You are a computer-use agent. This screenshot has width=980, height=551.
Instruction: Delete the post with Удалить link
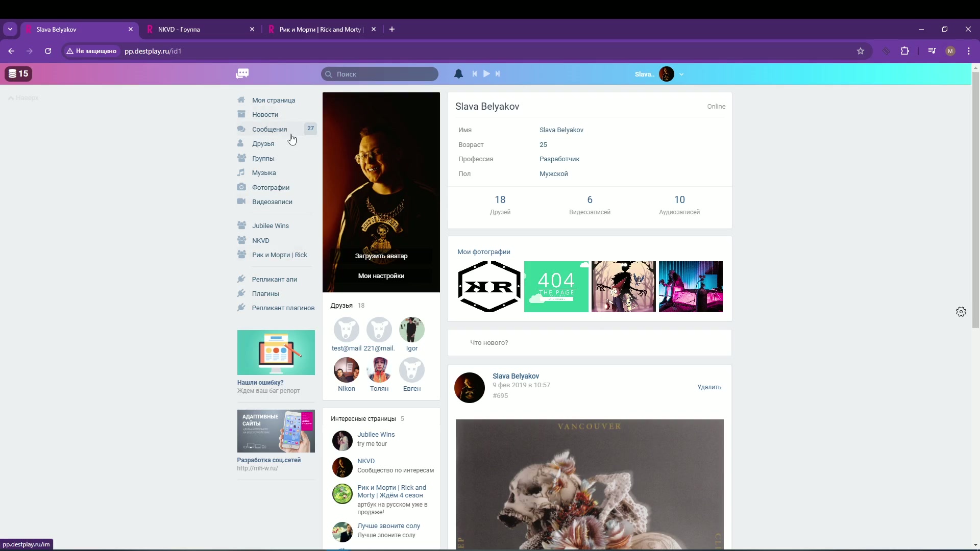click(x=709, y=387)
